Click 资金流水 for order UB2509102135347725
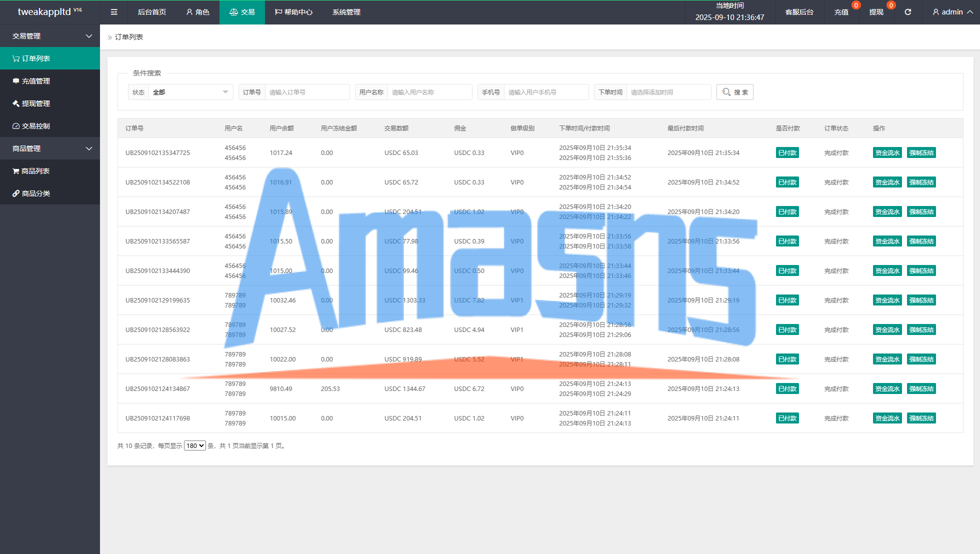 pyautogui.click(x=887, y=152)
